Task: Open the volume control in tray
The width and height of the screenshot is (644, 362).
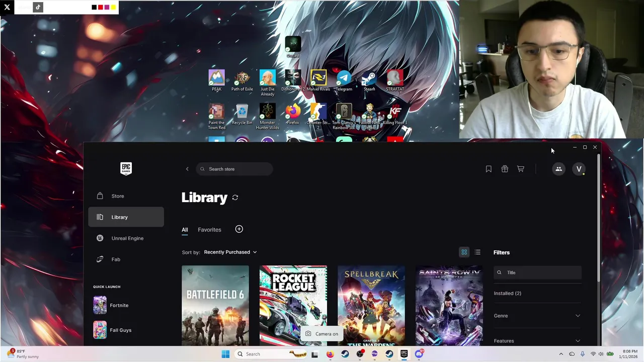Action: click(x=601, y=354)
